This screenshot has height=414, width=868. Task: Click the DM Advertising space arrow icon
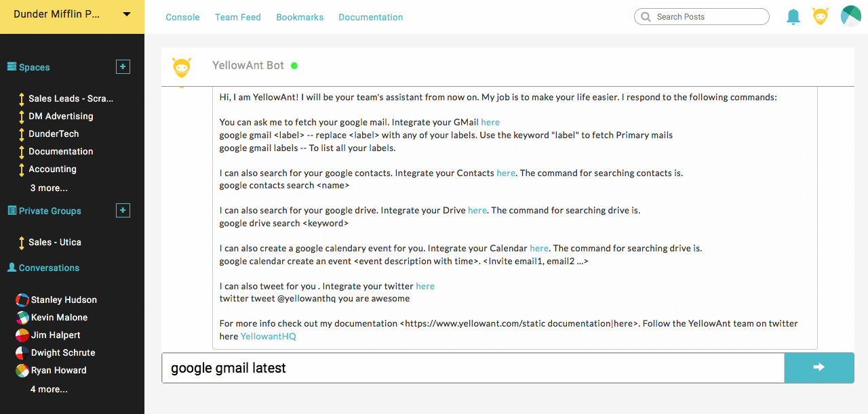point(21,117)
